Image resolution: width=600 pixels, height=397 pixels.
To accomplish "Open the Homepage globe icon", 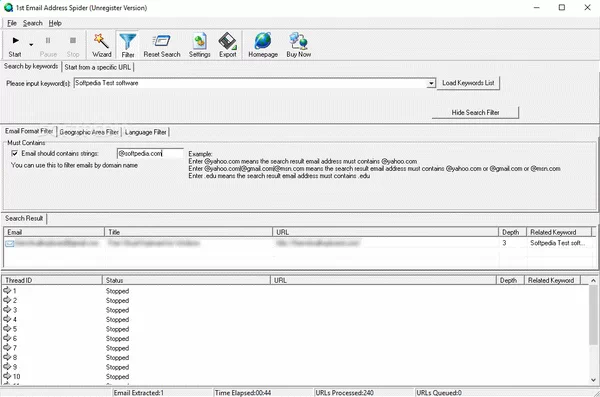I will tap(263, 45).
